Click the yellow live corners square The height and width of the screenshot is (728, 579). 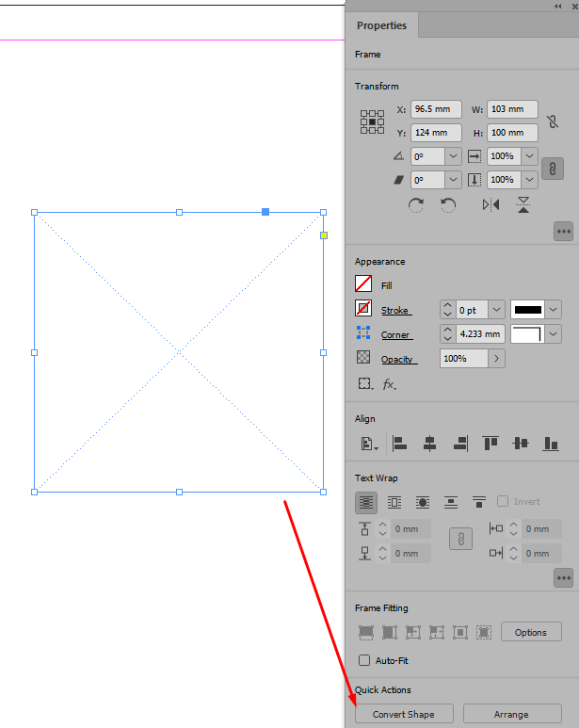pos(324,235)
